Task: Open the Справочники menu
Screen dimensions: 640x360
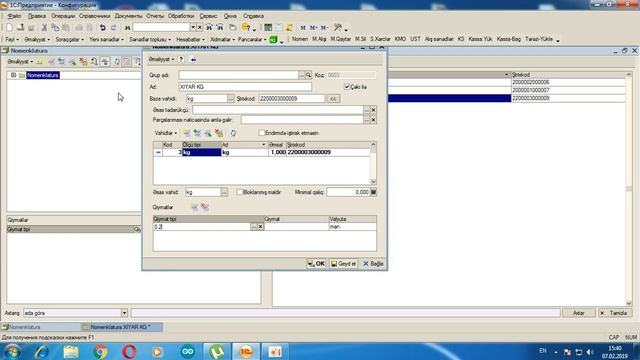Action: pos(95,16)
